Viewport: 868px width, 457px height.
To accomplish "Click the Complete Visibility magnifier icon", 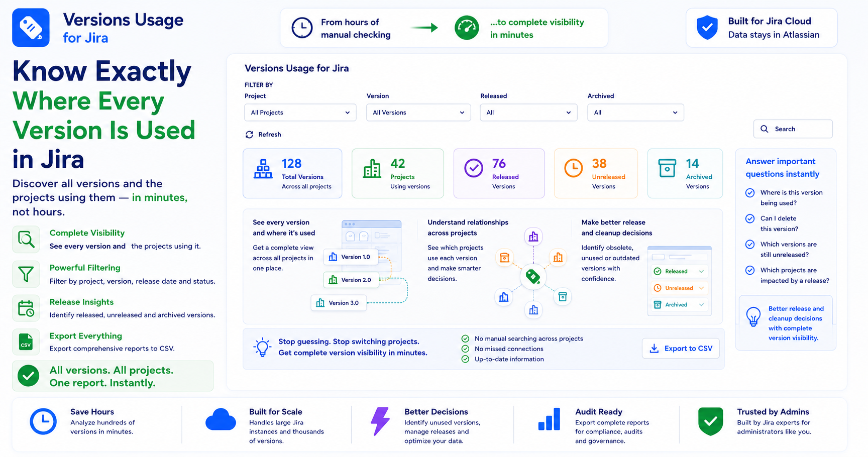I will point(26,240).
